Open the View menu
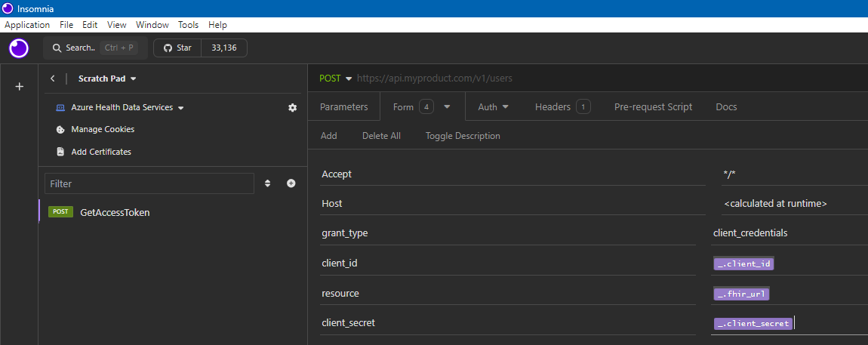The image size is (868, 345). [x=117, y=25]
